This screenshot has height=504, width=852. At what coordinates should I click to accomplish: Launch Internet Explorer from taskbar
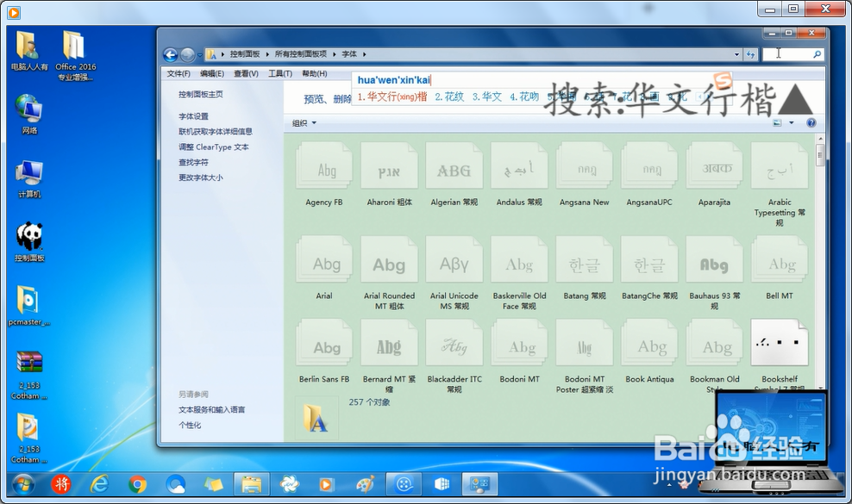[99, 483]
